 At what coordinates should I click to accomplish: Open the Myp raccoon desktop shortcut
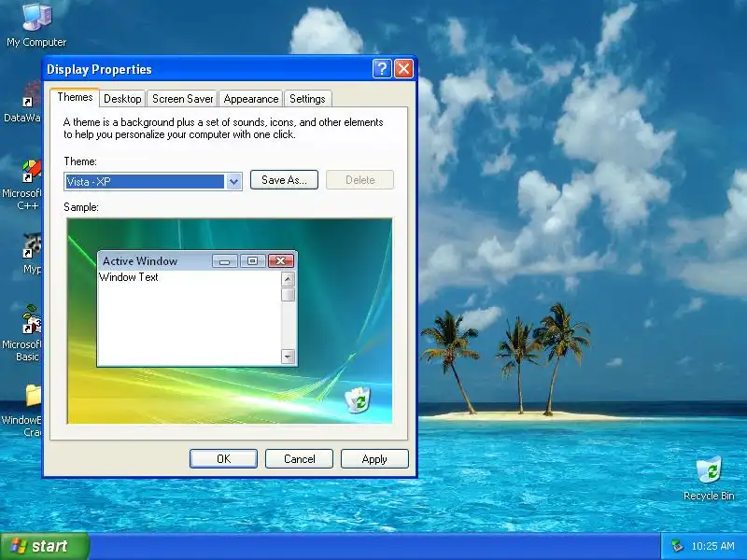tap(32, 253)
